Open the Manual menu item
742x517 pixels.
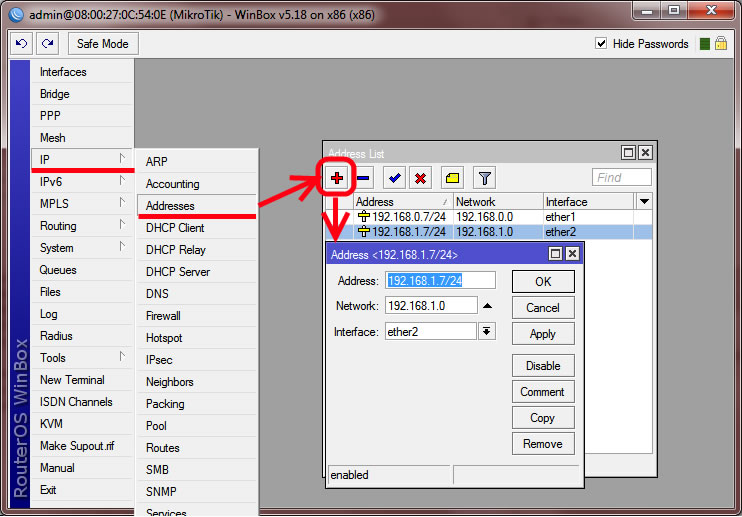(x=82, y=468)
